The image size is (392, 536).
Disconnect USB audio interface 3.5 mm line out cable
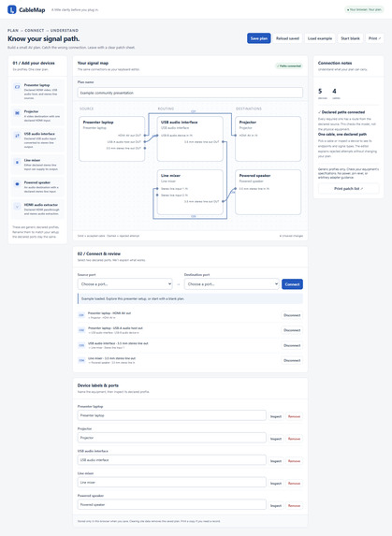point(292,345)
